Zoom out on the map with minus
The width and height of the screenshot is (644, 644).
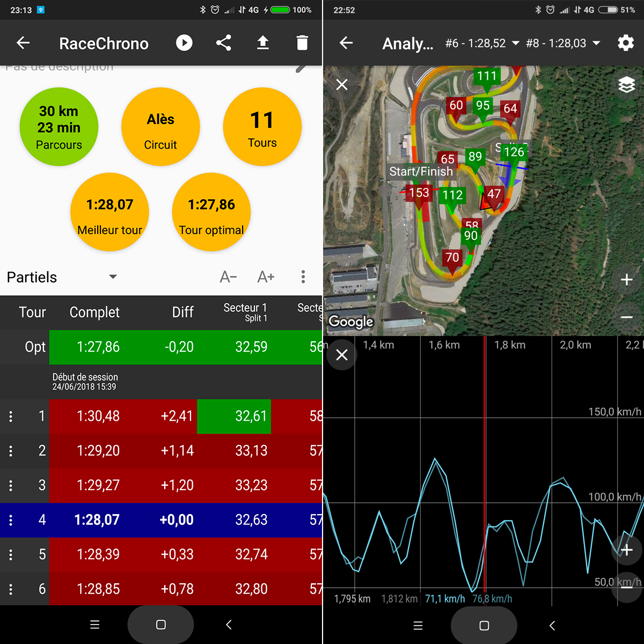coord(626,318)
